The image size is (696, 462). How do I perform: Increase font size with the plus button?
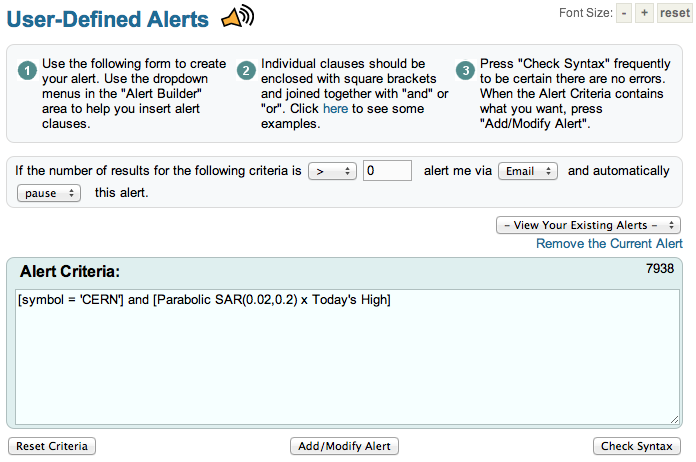coord(644,13)
